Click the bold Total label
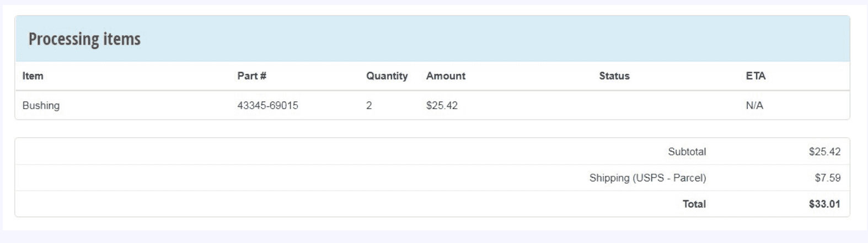Viewport: 868px width, 243px height. pos(694,204)
